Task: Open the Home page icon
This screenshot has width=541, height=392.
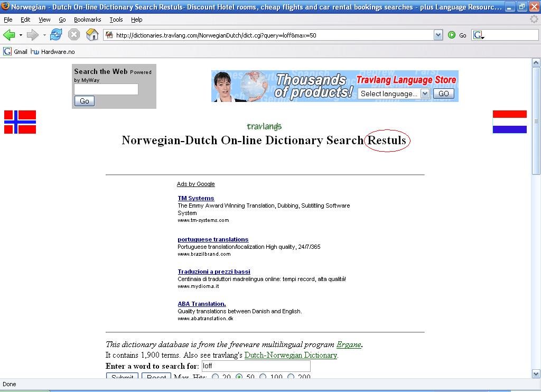Action: tap(92, 35)
